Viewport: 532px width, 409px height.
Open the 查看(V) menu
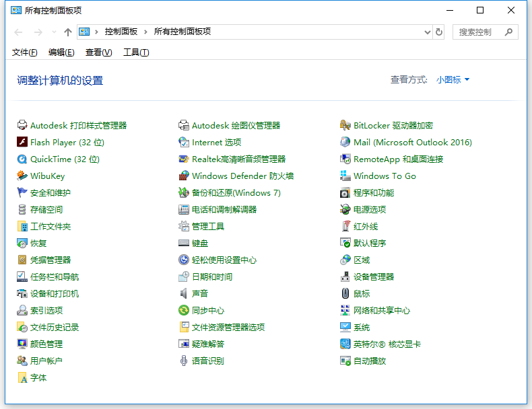pos(98,52)
